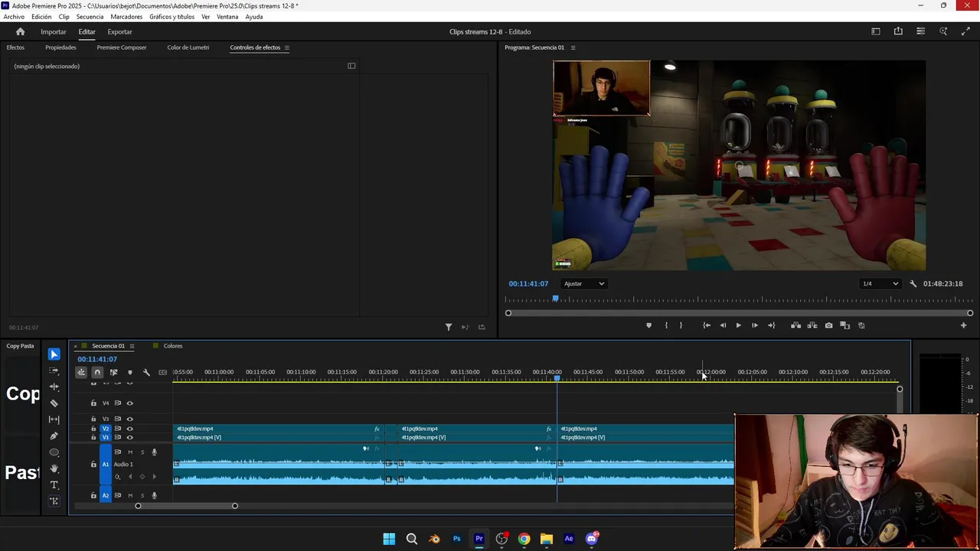
Task: Click the Extract button in Program monitor
Action: coord(812,325)
